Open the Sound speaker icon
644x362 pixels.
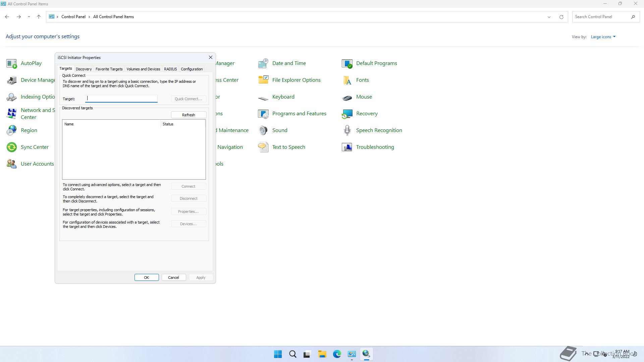point(263,130)
